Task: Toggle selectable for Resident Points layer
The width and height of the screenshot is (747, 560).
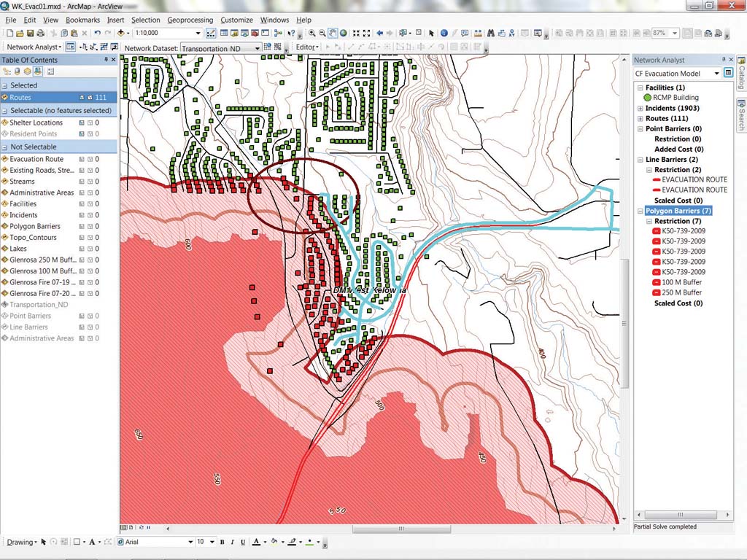Action: [x=82, y=134]
